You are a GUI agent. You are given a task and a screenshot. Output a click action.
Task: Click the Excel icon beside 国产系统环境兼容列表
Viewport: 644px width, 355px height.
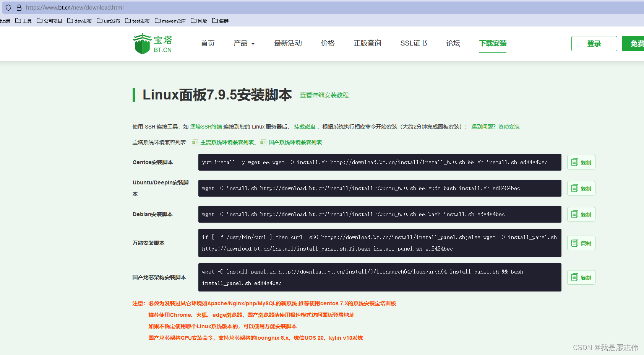tap(263, 142)
